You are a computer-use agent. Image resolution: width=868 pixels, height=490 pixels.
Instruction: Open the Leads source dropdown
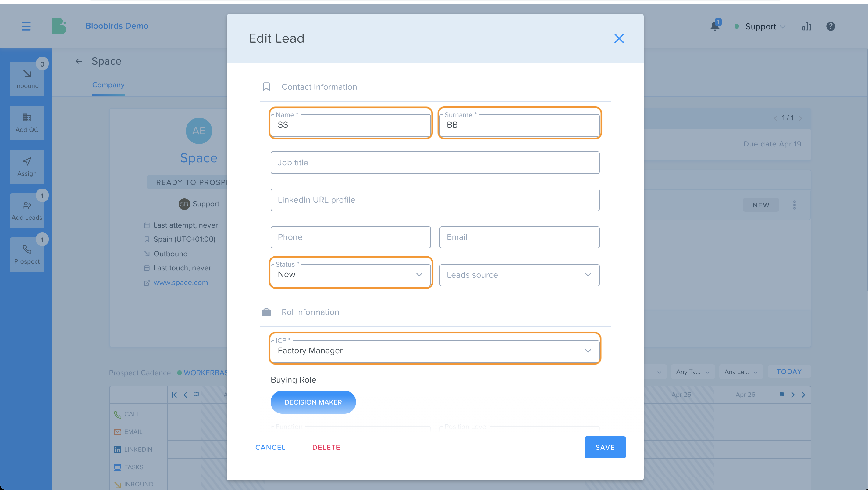tap(519, 275)
